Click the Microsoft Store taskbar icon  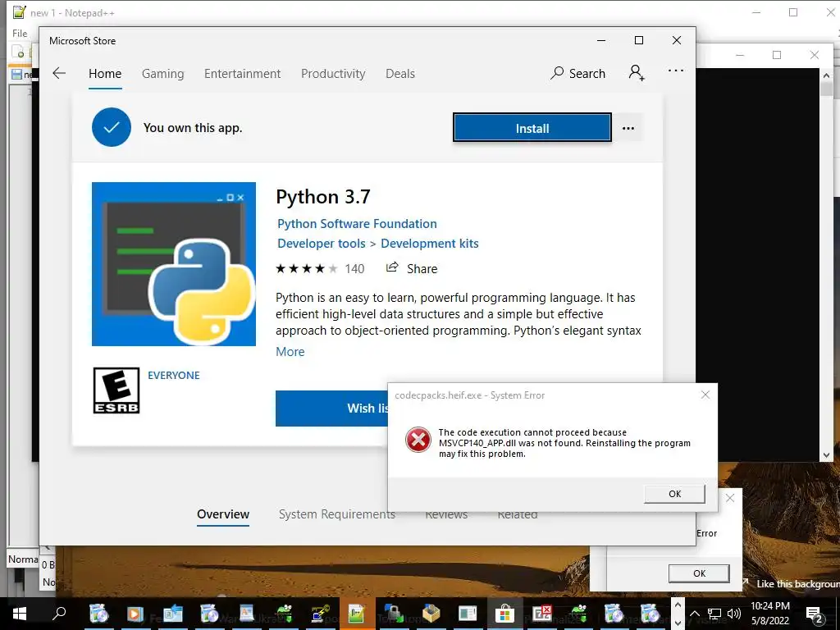click(x=504, y=614)
